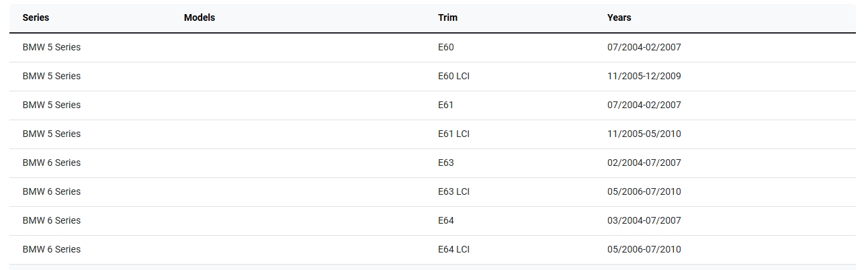Click the E64 trim cell
Screen dimensions: 868x270
[x=446, y=221]
